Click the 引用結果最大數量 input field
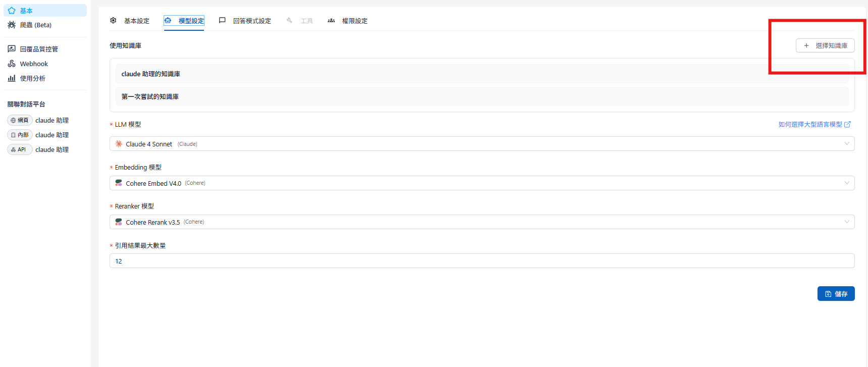 point(482,261)
